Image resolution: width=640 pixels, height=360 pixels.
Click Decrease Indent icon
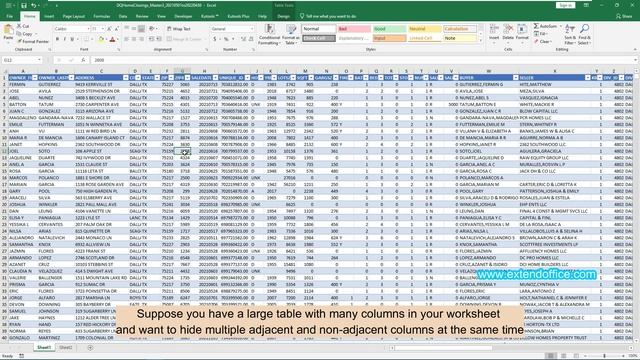click(x=151, y=39)
